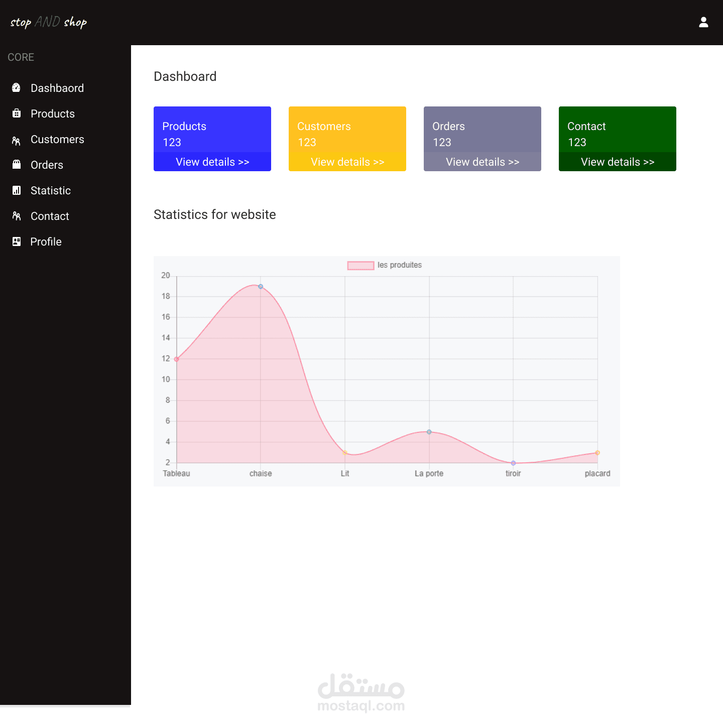Viewport: 723px width, 728px height.
Task: Click the 'Lit' x-axis label
Action: (x=345, y=473)
